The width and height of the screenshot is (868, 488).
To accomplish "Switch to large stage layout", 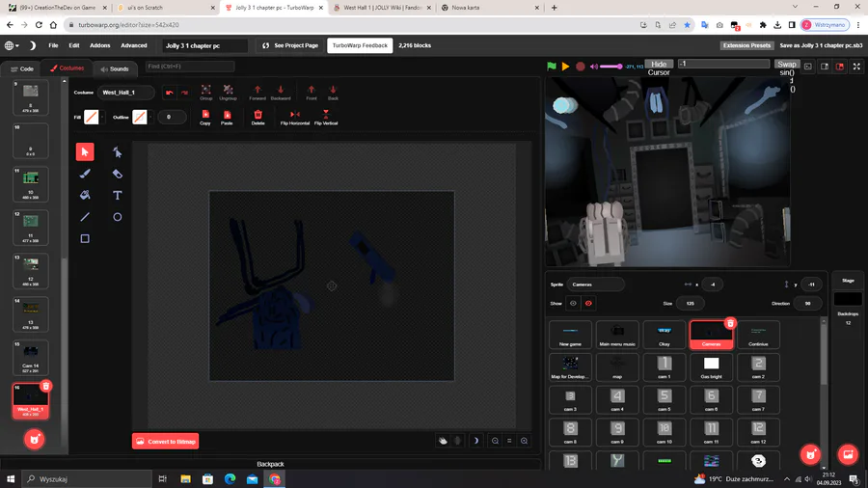I will pos(840,67).
